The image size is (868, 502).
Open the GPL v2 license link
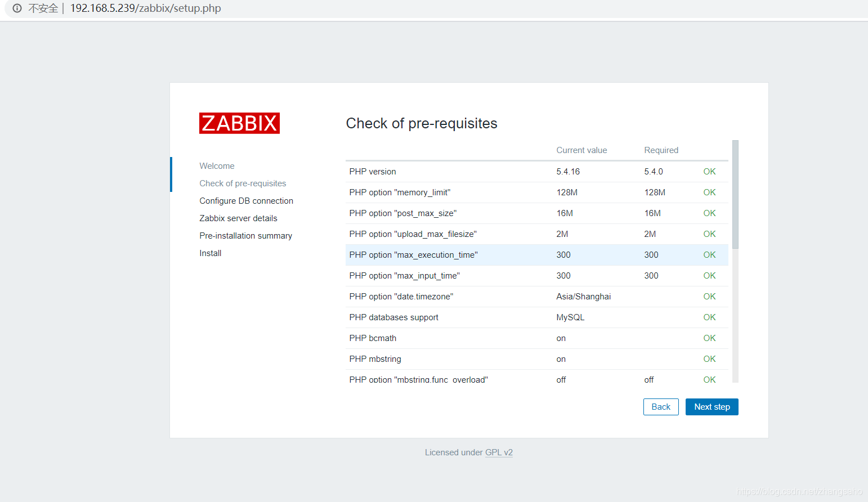click(499, 452)
